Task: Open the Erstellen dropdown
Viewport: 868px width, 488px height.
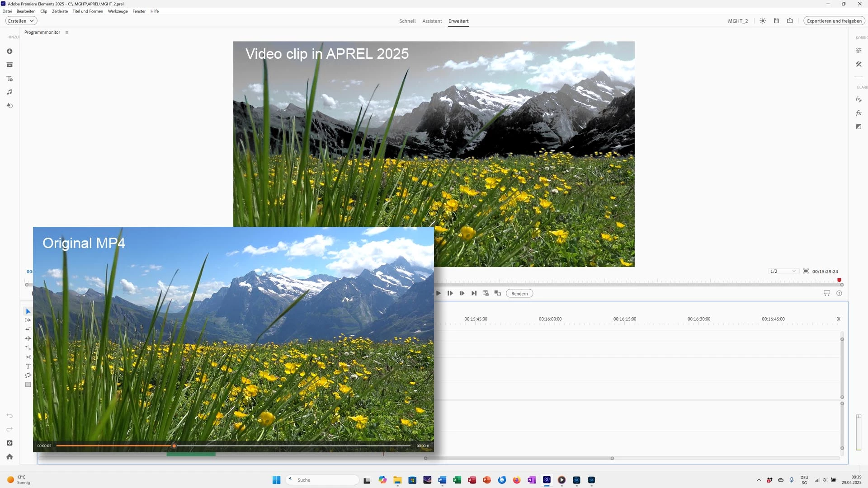Action: 21,21
